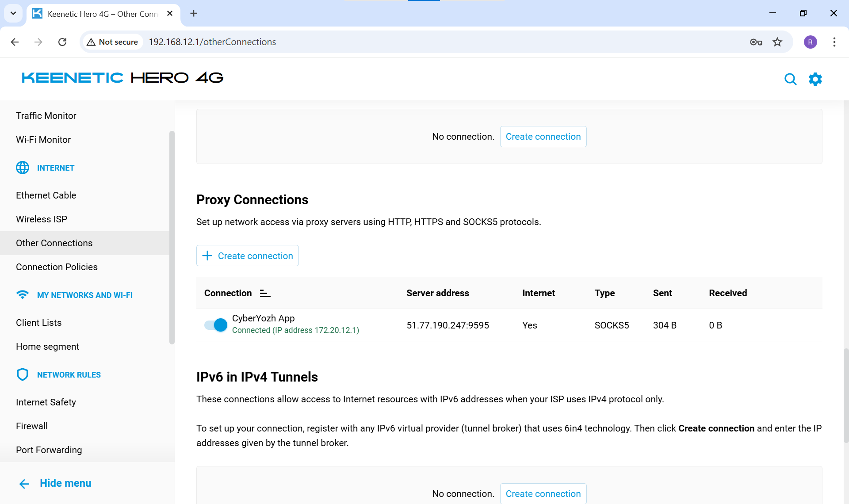849x504 pixels.
Task: Click the Wi-Fi networks section icon
Action: click(23, 294)
